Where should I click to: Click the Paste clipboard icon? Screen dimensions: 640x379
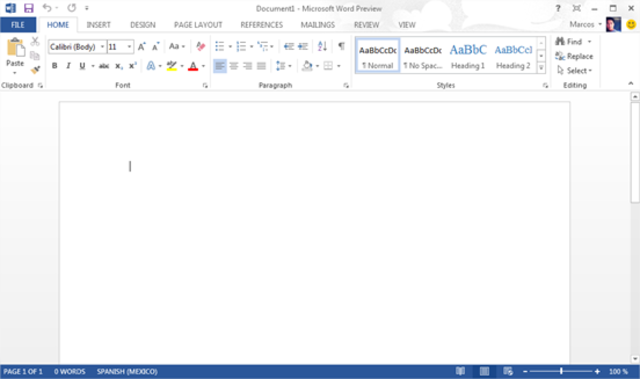pyautogui.click(x=15, y=48)
